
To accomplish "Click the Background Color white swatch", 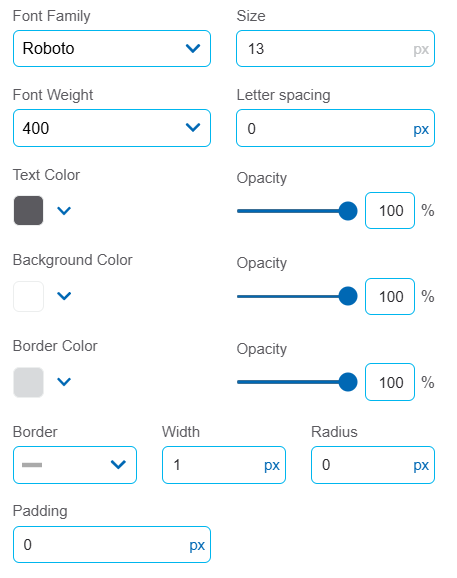I will coord(28,296).
